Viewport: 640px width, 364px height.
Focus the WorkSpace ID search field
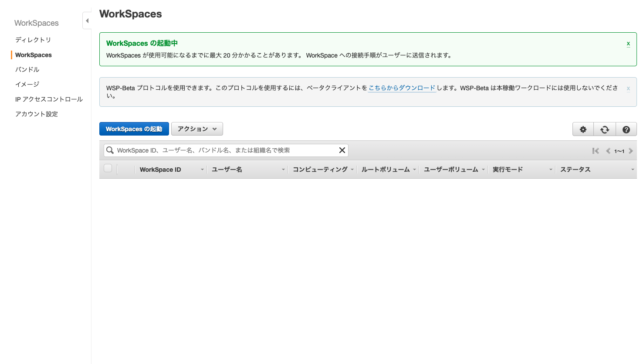click(x=226, y=150)
